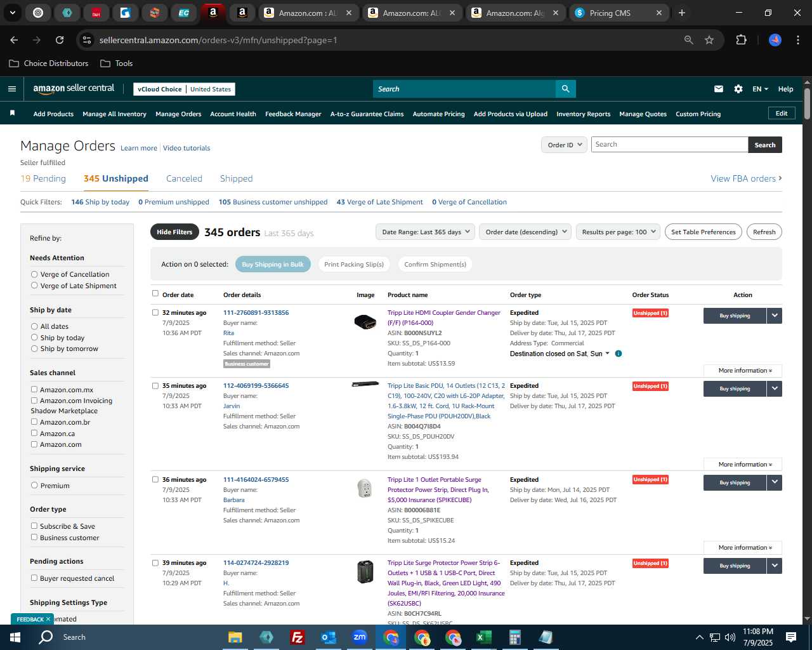The height and width of the screenshot is (650, 812).
Task: Click into the order search input field
Action: (x=669, y=144)
